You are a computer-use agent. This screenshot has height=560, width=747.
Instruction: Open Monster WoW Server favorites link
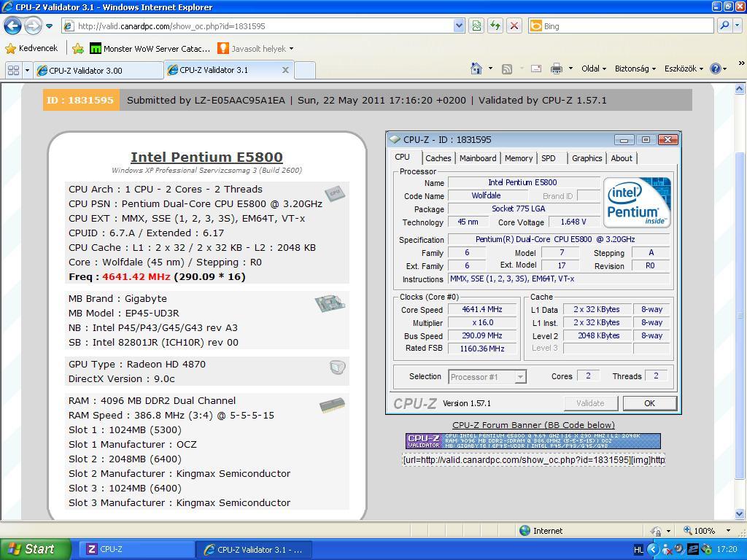pos(150,48)
